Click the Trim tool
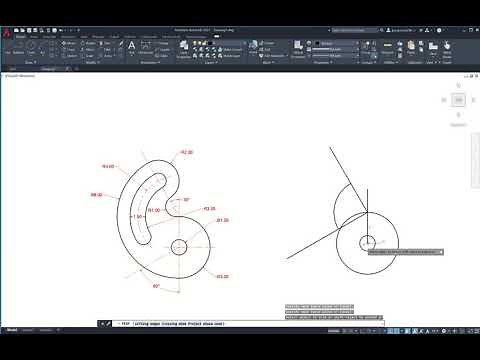This screenshot has width=480, height=360. pos(106,43)
